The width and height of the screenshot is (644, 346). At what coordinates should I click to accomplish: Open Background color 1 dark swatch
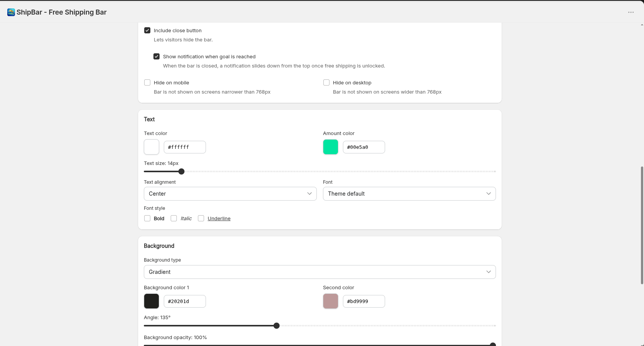(152, 301)
